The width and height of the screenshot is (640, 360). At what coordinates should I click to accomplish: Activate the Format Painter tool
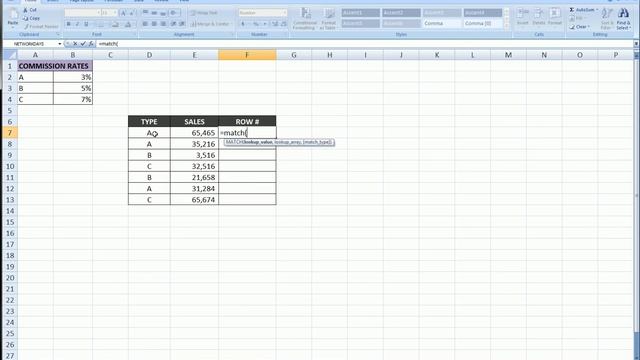tap(41, 27)
